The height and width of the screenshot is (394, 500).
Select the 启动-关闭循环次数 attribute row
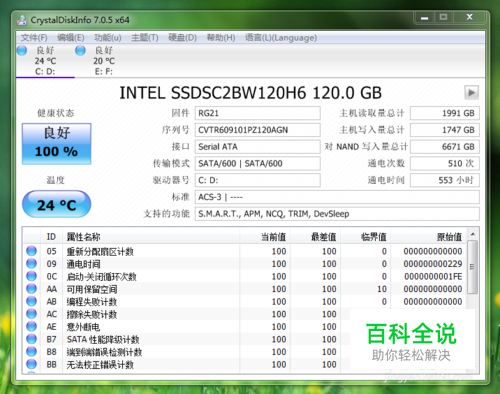click(x=245, y=276)
